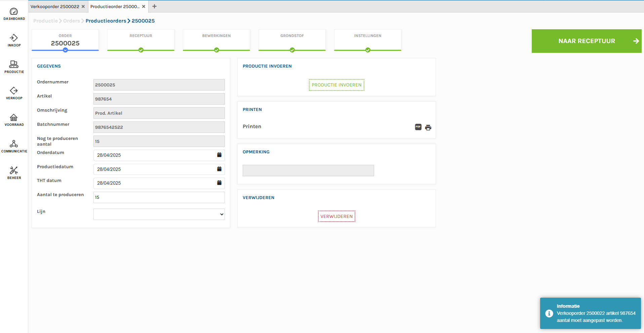Viewport: 644px width, 333px height.
Task: Click the red Verwijderen button
Action: point(336,216)
